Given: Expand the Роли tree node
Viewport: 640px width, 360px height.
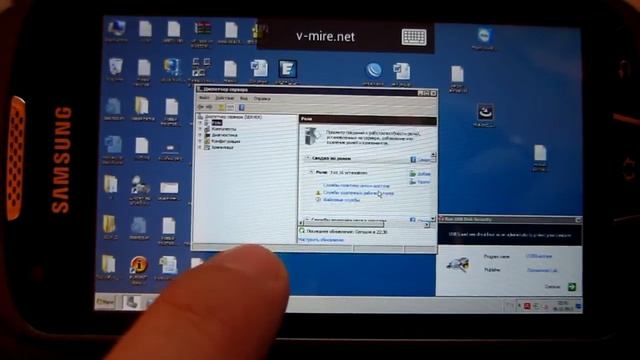Looking at the screenshot, I should [200, 123].
